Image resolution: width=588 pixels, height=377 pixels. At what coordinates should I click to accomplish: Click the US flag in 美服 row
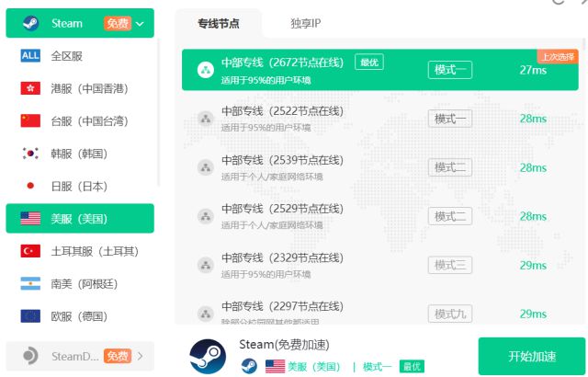[x=30, y=218]
